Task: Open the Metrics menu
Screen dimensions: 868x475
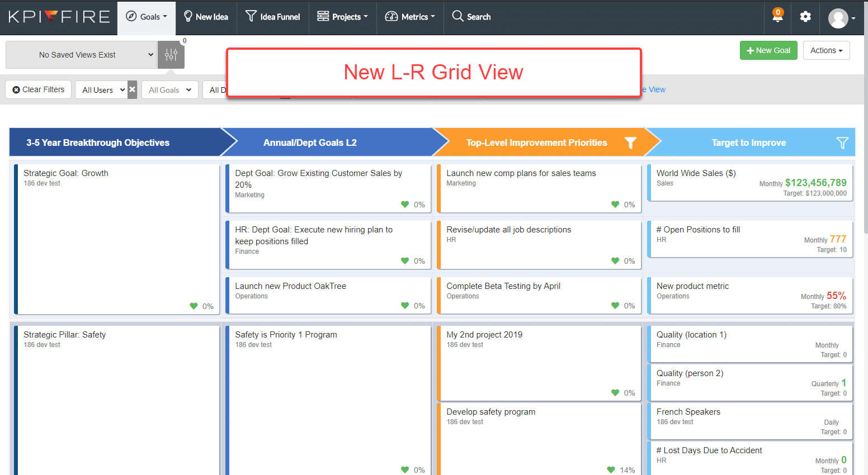Action: pyautogui.click(x=410, y=17)
